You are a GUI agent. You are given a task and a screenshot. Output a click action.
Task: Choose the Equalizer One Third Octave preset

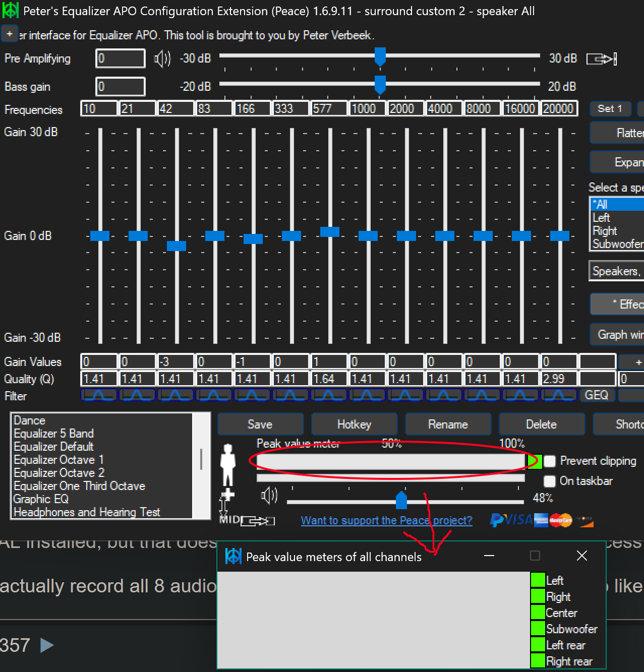[102, 486]
